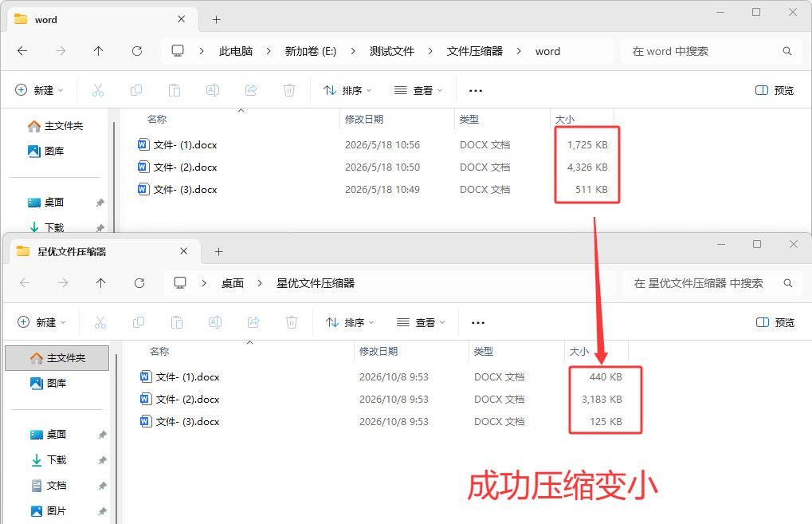The image size is (812, 524).
Task: Click the 在 word 中搜索 search box
Action: [x=711, y=51]
